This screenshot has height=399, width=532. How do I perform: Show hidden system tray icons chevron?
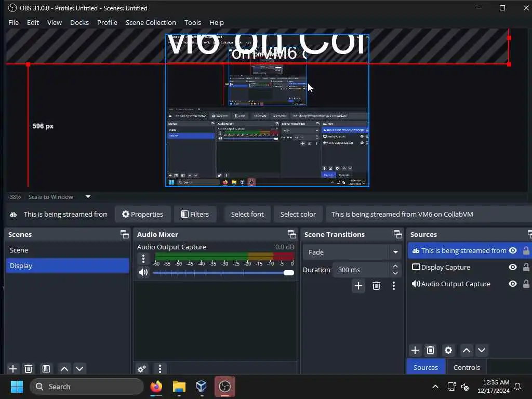435,387
